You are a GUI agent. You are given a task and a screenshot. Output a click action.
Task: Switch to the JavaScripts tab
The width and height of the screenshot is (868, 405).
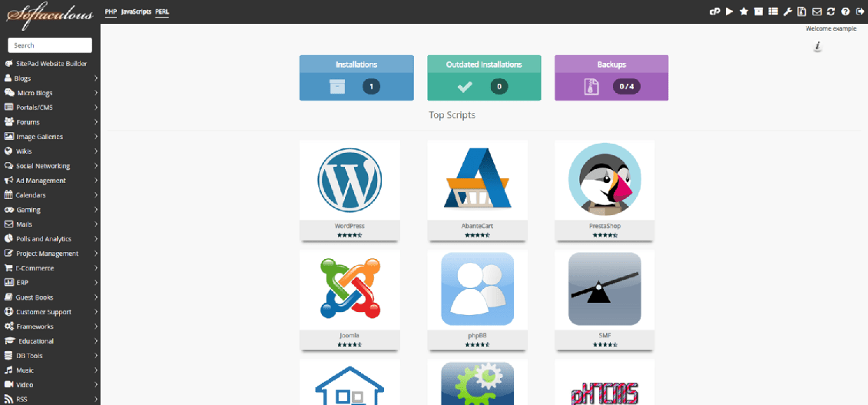click(136, 12)
